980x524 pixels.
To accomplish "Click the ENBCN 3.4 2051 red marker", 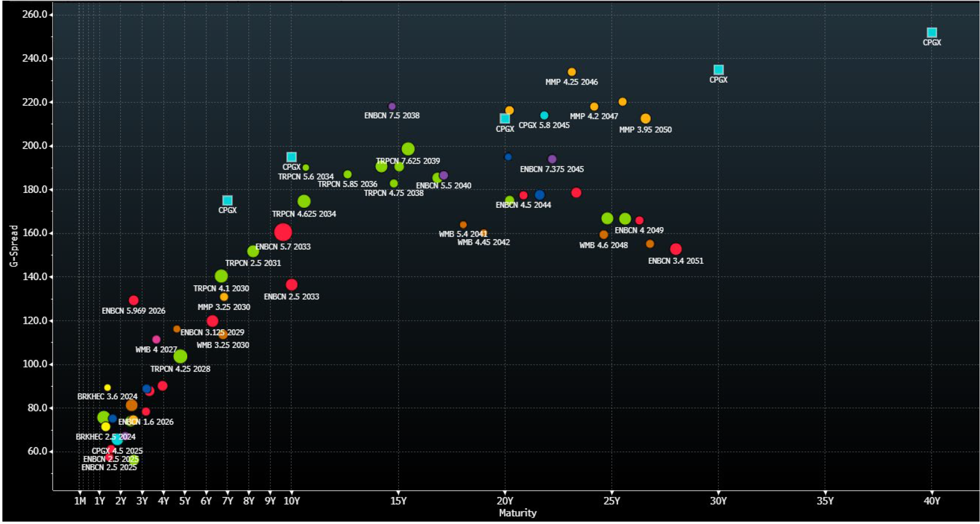I will [x=676, y=248].
